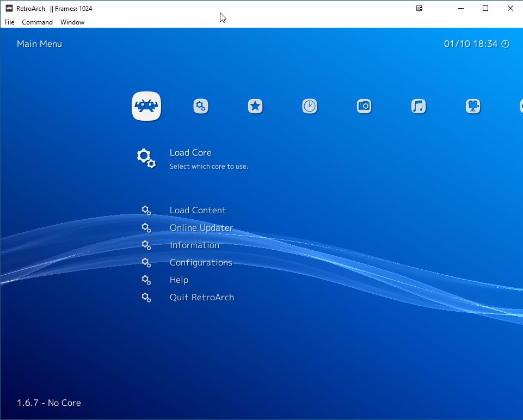523x420 pixels.
Task: Open the Window menu
Action: click(72, 22)
